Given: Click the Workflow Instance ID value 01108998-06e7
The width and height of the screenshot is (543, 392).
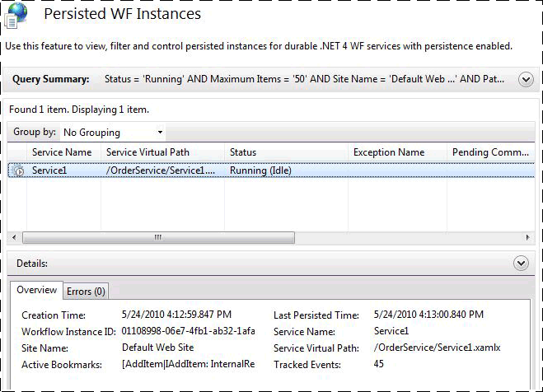Looking at the screenshot, I should [188, 331].
